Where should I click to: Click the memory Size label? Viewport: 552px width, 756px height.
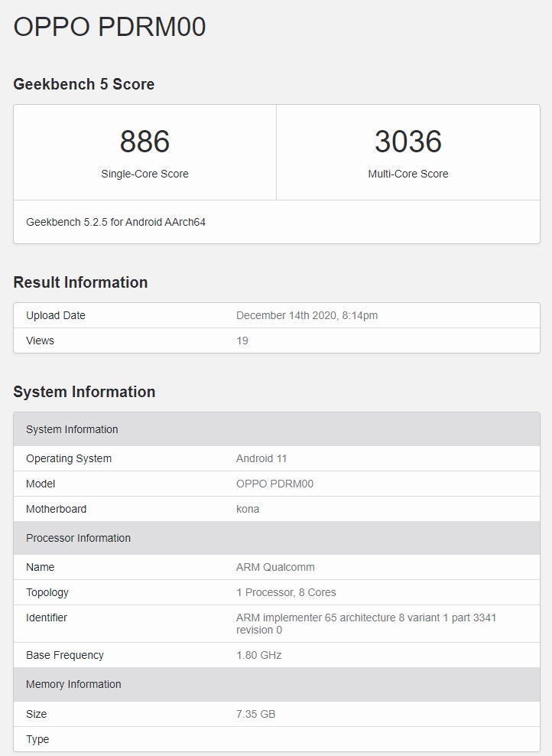tap(36, 714)
